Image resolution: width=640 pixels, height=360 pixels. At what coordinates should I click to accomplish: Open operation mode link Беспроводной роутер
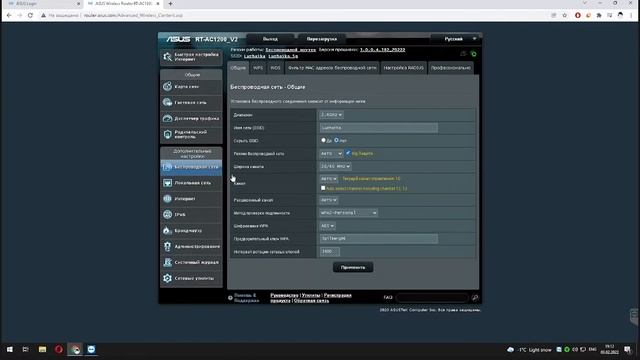point(291,50)
